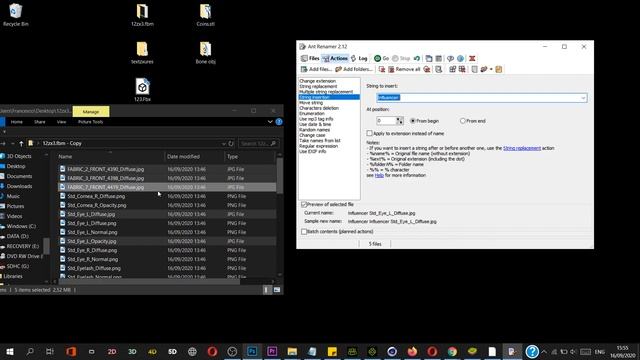The width and height of the screenshot is (640, 360).
Task: Sort Explorer list by Name column
Action: coord(65,156)
